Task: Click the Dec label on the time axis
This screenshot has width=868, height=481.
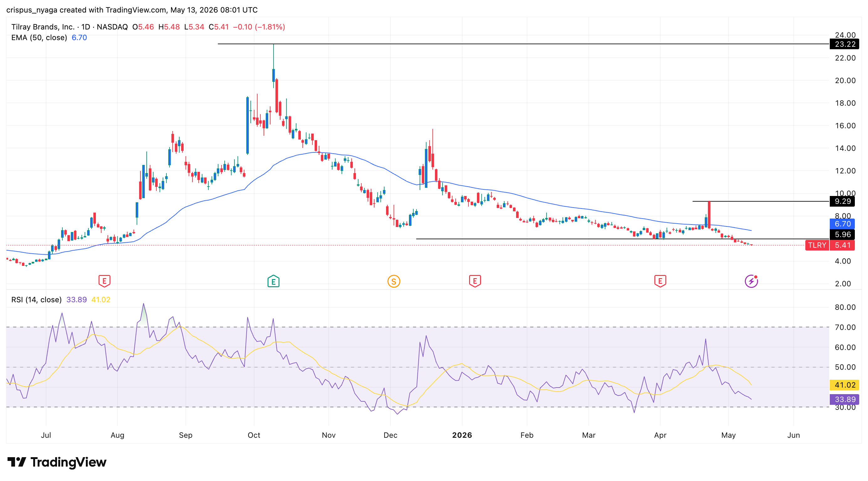Action: pos(390,435)
